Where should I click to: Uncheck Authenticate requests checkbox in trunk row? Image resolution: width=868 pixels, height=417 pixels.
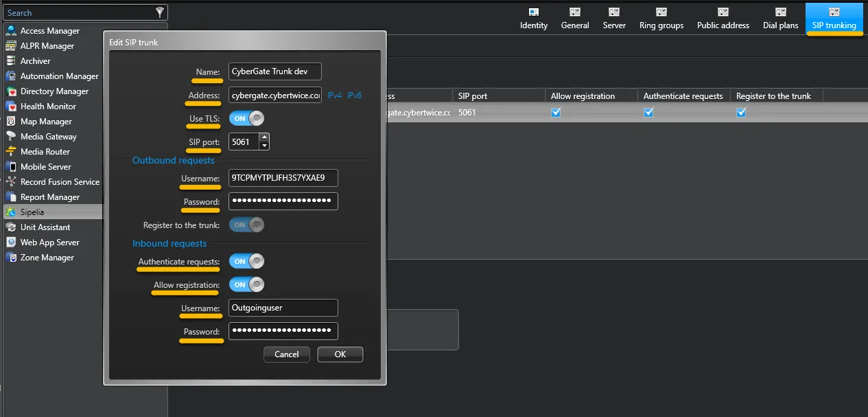click(648, 113)
